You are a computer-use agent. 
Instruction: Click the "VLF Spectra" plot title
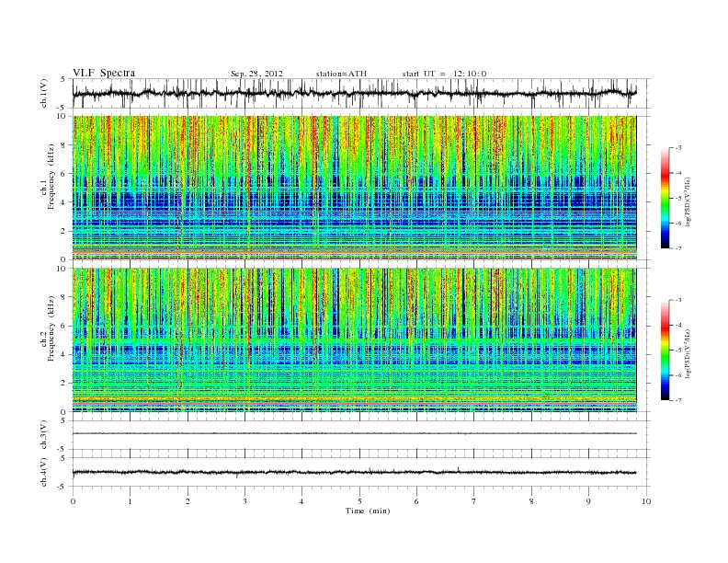pyautogui.click(x=104, y=74)
